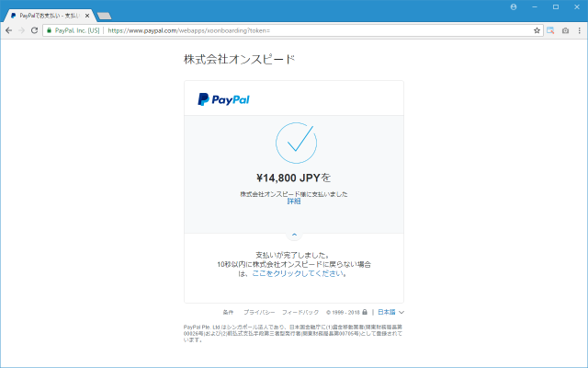
Task: Click the camera extension icon
Action: [565, 30]
